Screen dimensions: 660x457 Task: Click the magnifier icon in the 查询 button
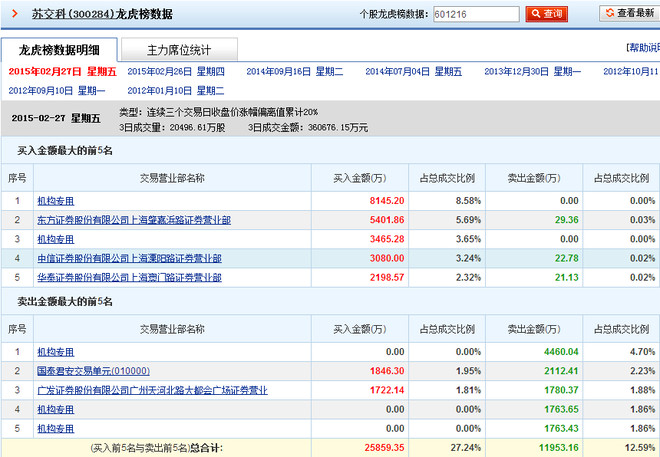pos(535,14)
